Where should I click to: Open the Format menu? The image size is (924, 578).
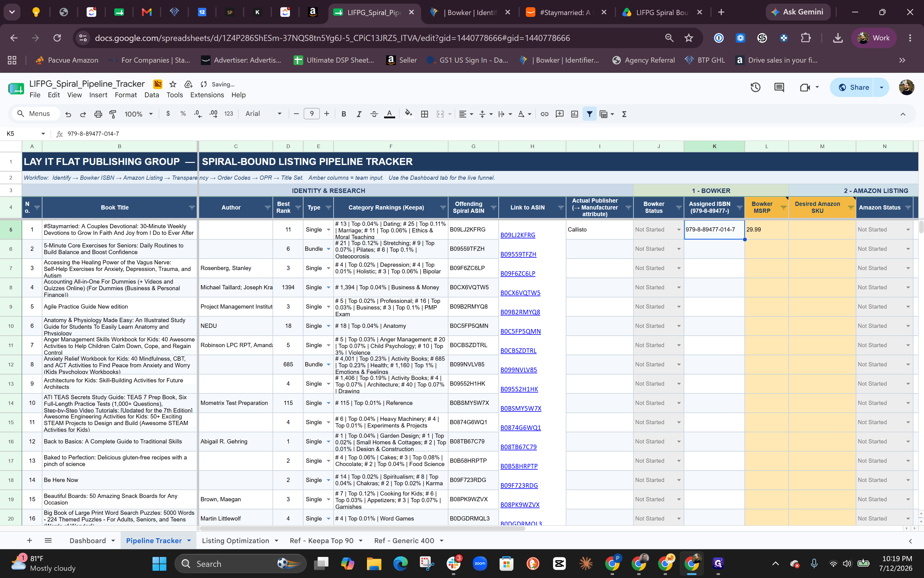point(126,95)
